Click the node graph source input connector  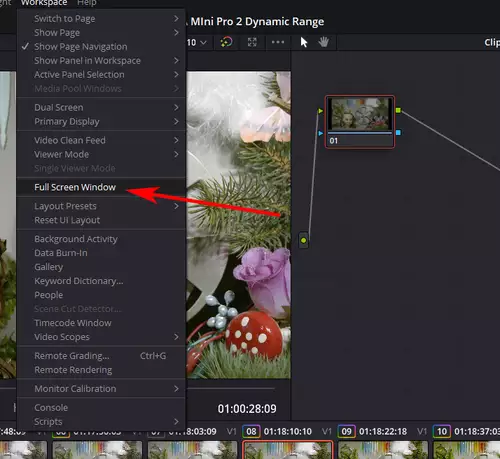[303, 240]
